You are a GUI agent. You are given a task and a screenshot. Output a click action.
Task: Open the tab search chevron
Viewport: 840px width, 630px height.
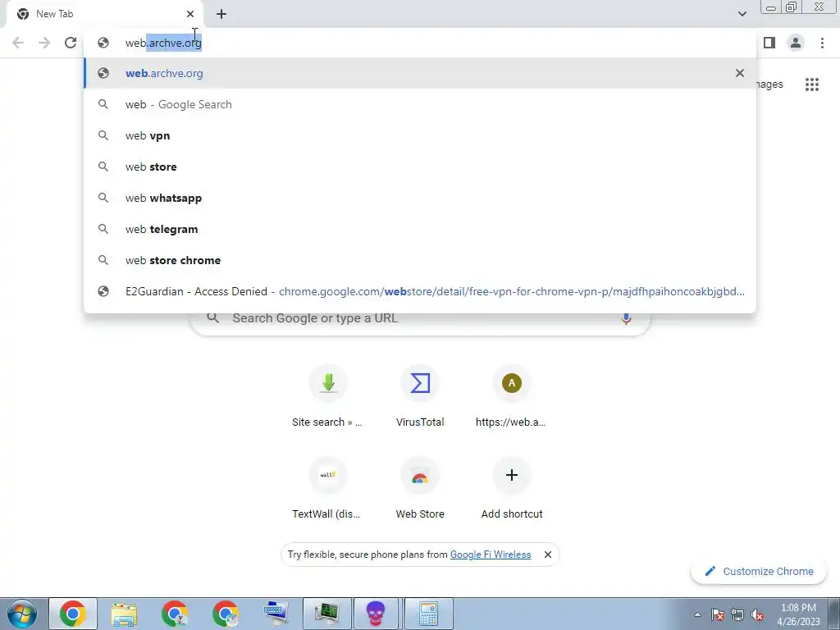click(x=742, y=14)
